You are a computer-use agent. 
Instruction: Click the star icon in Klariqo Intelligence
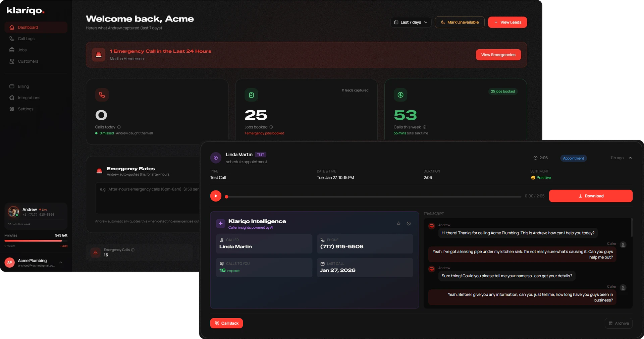tap(398, 224)
